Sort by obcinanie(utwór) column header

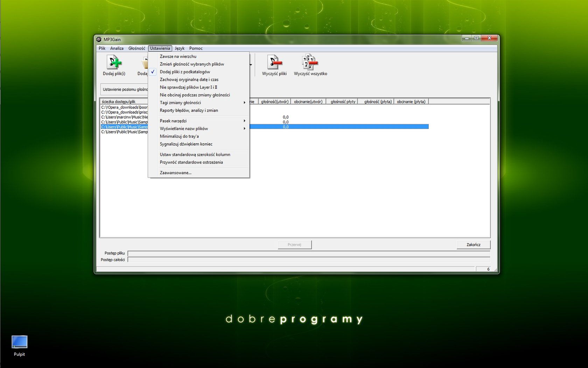pos(308,102)
